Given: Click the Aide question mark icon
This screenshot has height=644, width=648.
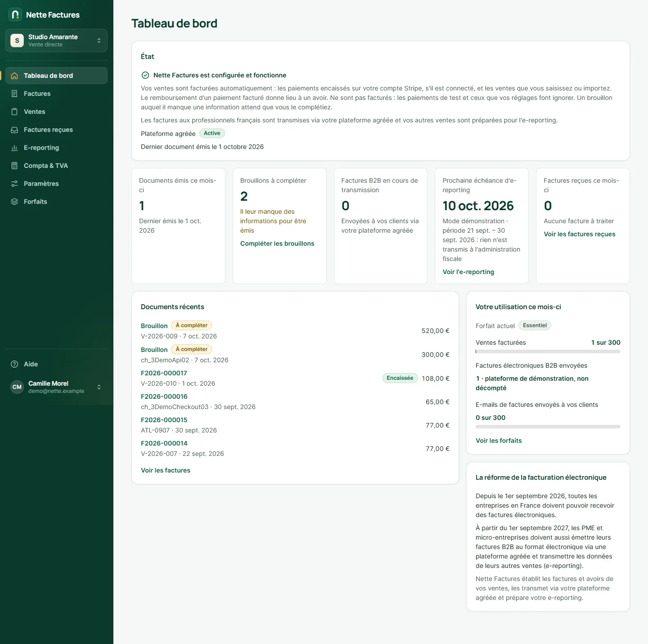Looking at the screenshot, I should tap(14, 364).
